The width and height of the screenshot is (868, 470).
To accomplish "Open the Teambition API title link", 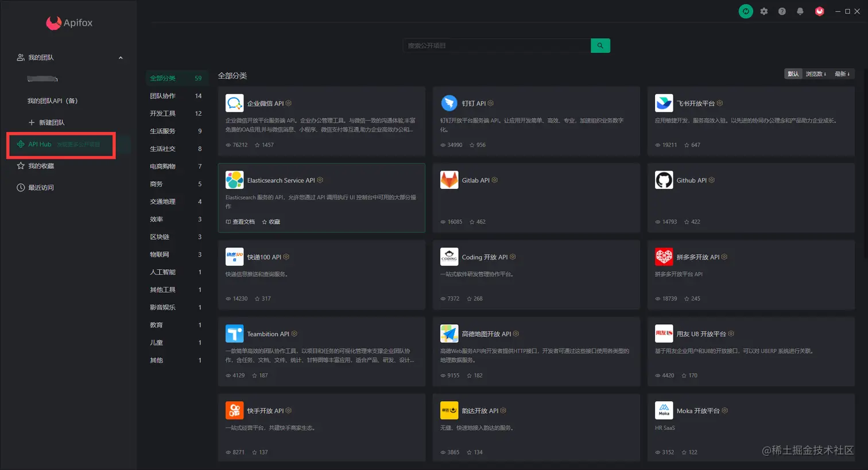I will click(x=268, y=334).
